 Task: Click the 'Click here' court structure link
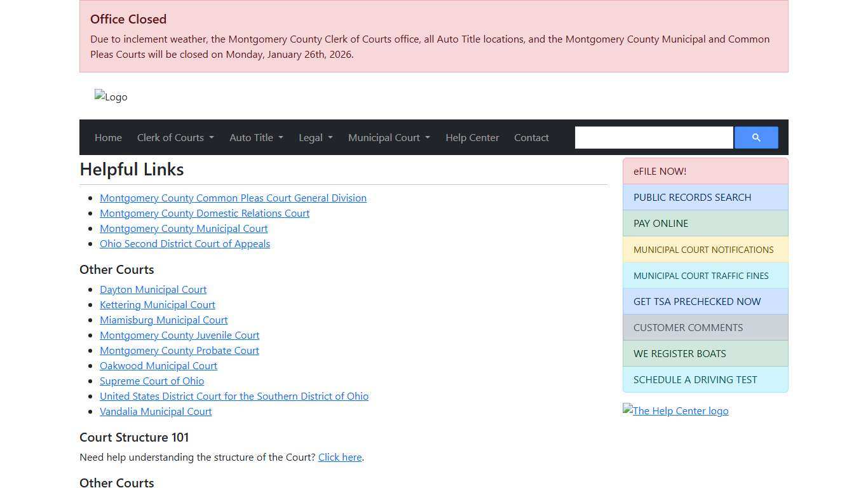(340, 457)
